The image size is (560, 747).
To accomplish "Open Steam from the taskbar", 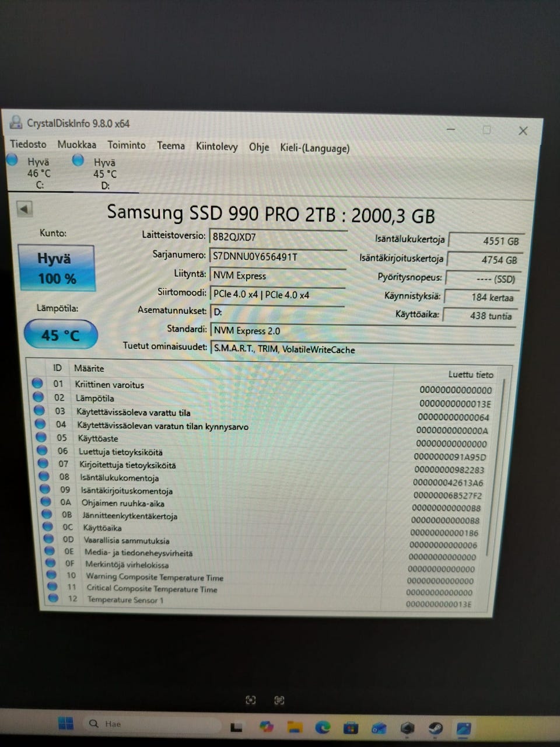I will point(436,728).
